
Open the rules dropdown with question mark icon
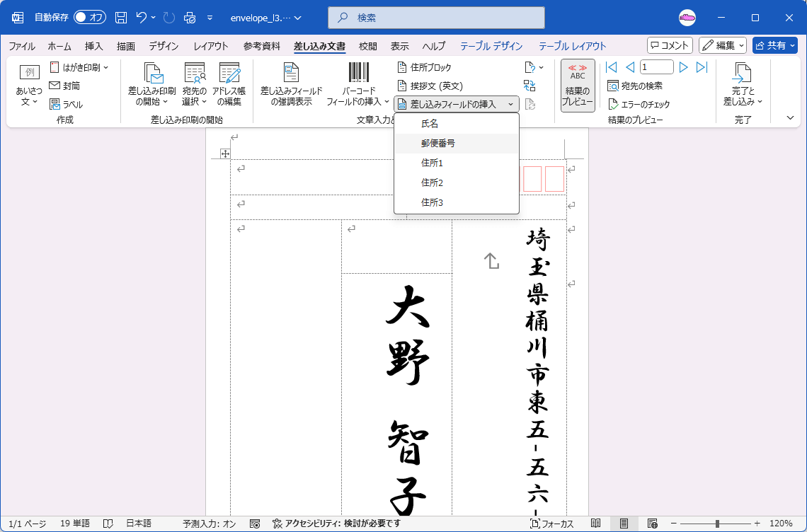point(534,67)
